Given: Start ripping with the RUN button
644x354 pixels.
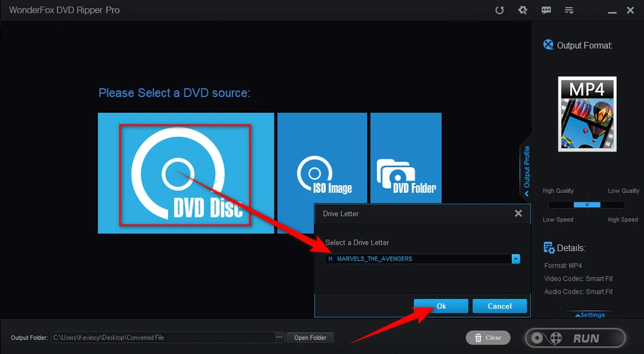Looking at the screenshot, I should coord(574,338).
